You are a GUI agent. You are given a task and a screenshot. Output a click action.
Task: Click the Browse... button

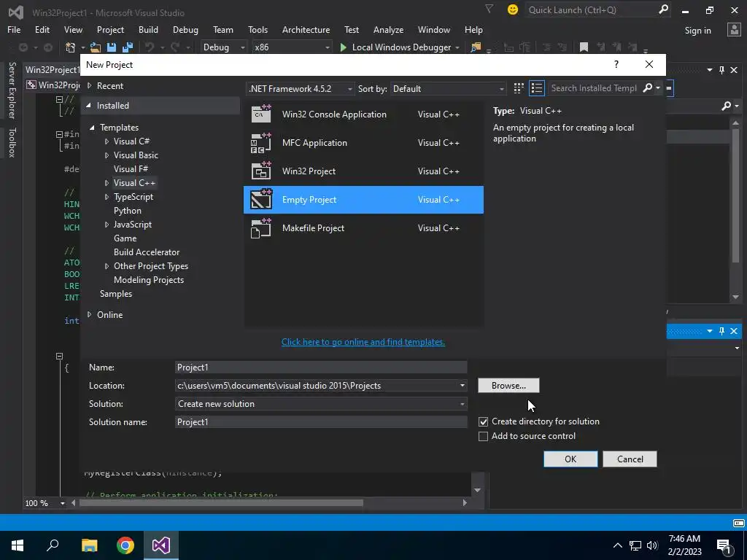point(508,385)
